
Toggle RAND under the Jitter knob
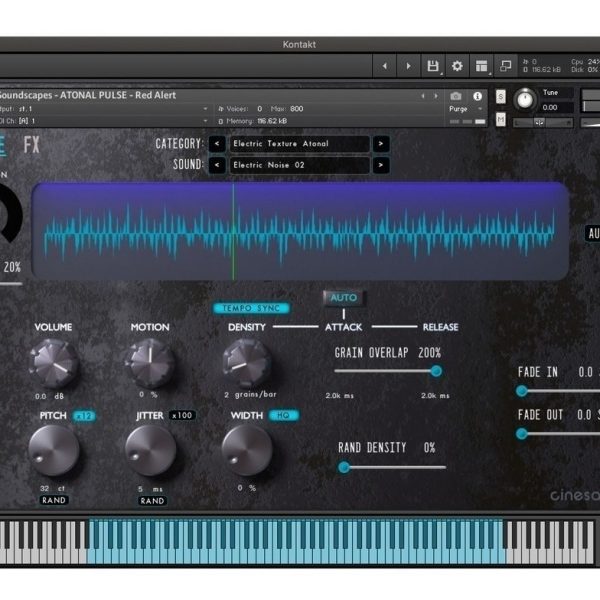(152, 501)
